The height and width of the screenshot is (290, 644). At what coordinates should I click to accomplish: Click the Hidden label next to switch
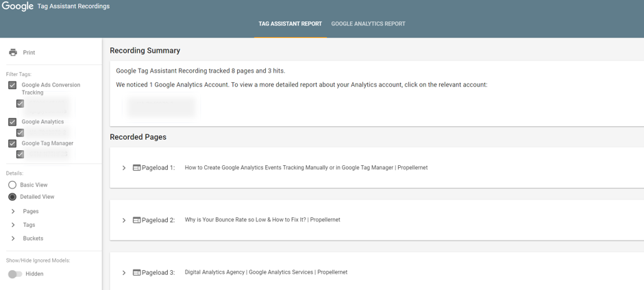34,274
